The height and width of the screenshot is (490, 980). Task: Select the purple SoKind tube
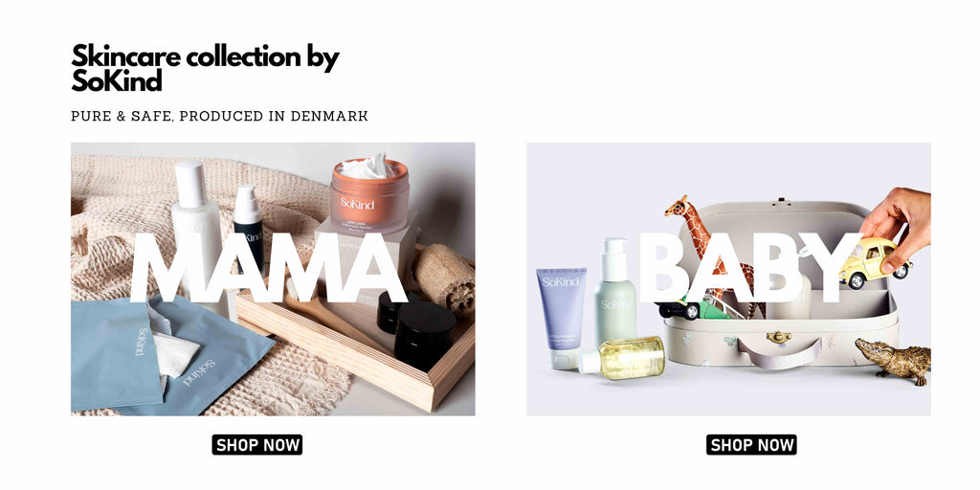pos(561,318)
